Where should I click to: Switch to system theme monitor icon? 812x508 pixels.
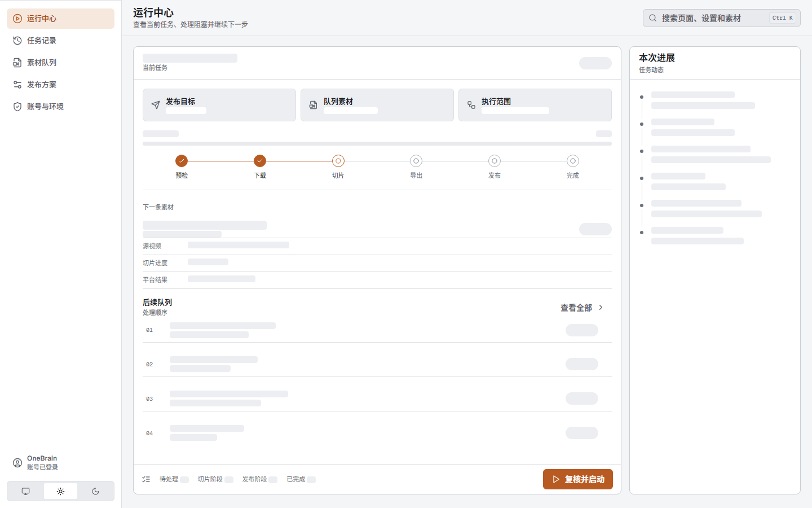click(26, 491)
